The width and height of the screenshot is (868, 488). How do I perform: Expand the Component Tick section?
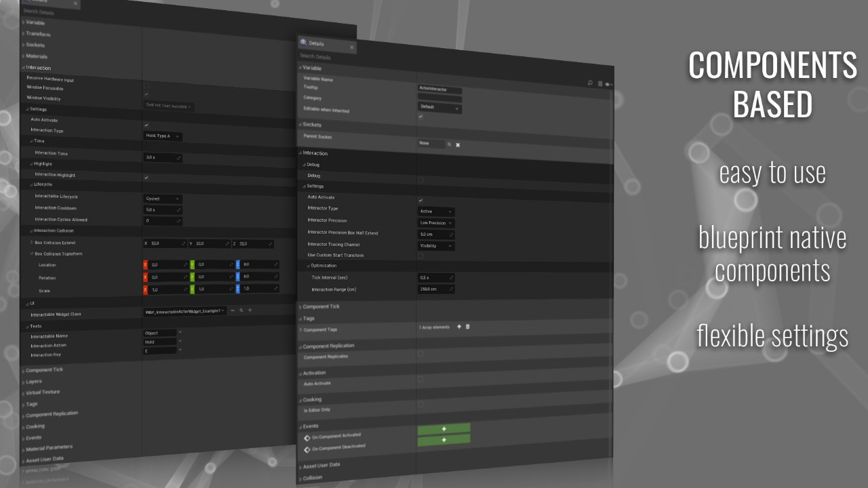coord(321,307)
